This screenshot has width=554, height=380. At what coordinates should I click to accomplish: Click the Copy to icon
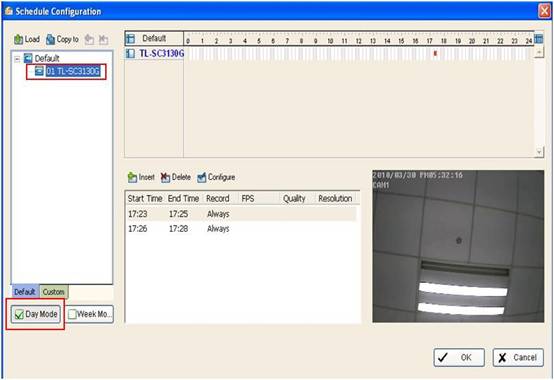point(51,40)
